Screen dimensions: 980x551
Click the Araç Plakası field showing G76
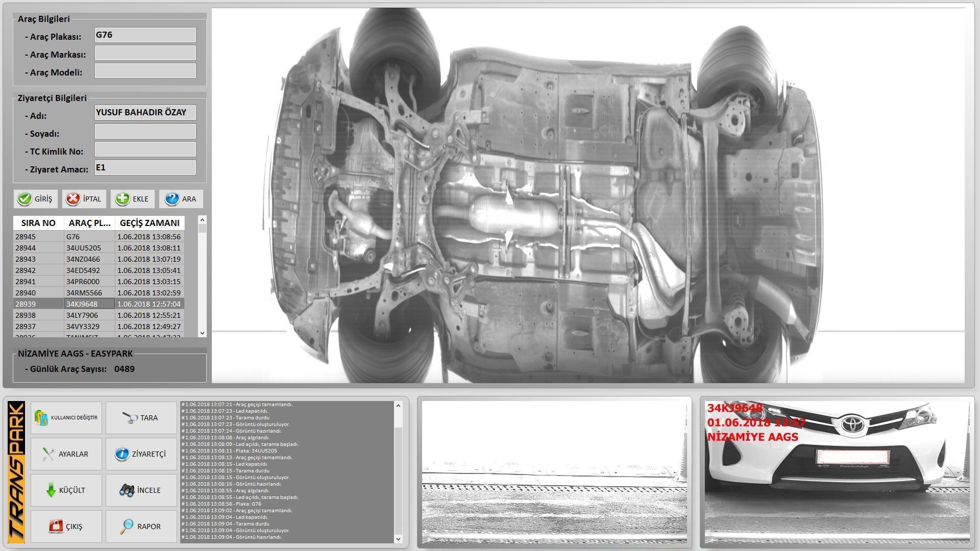click(145, 35)
